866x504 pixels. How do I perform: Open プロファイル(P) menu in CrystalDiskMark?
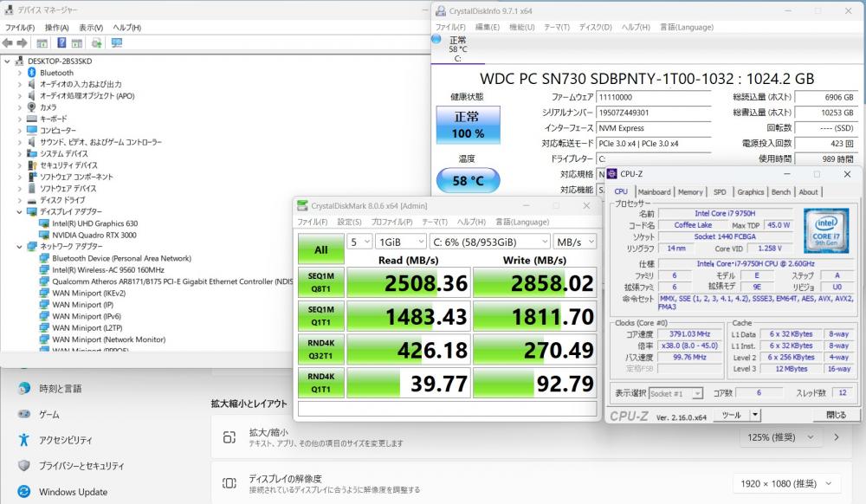point(391,222)
